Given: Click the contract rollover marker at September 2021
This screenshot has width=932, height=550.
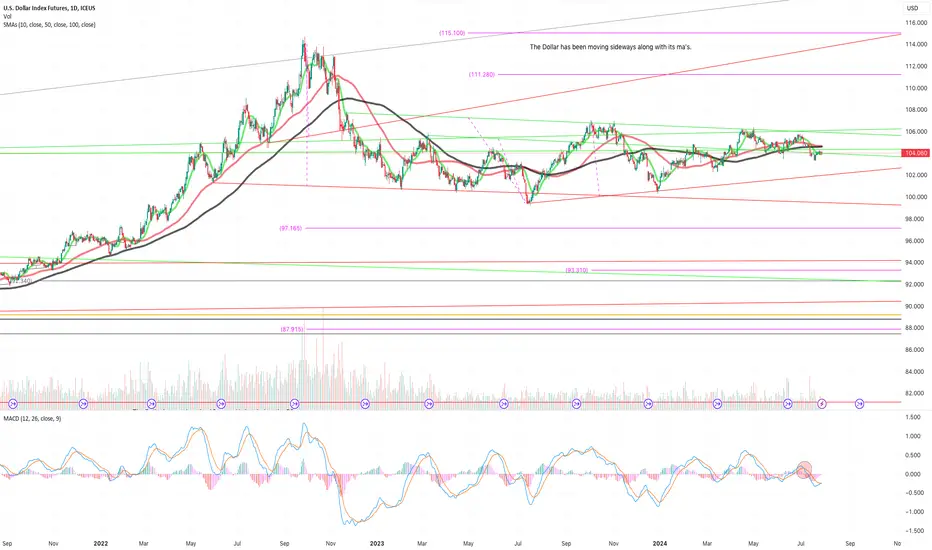Looking at the screenshot, I should pyautogui.click(x=12, y=404).
